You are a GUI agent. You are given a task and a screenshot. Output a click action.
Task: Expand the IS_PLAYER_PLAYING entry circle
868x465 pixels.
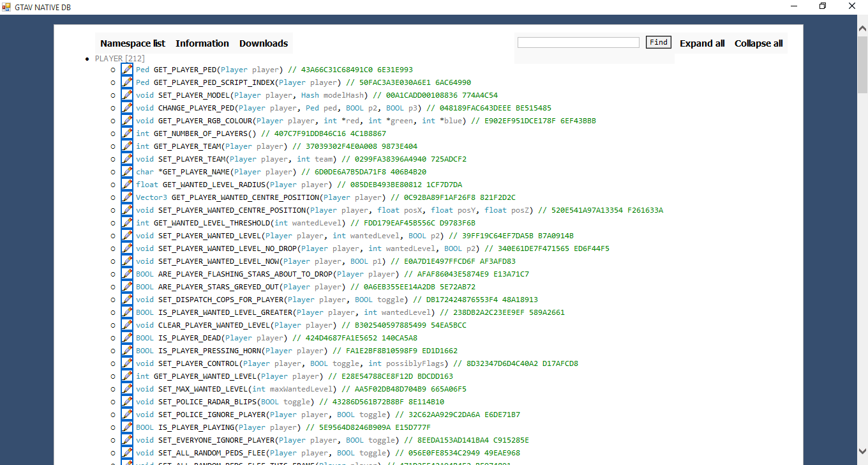tap(112, 427)
